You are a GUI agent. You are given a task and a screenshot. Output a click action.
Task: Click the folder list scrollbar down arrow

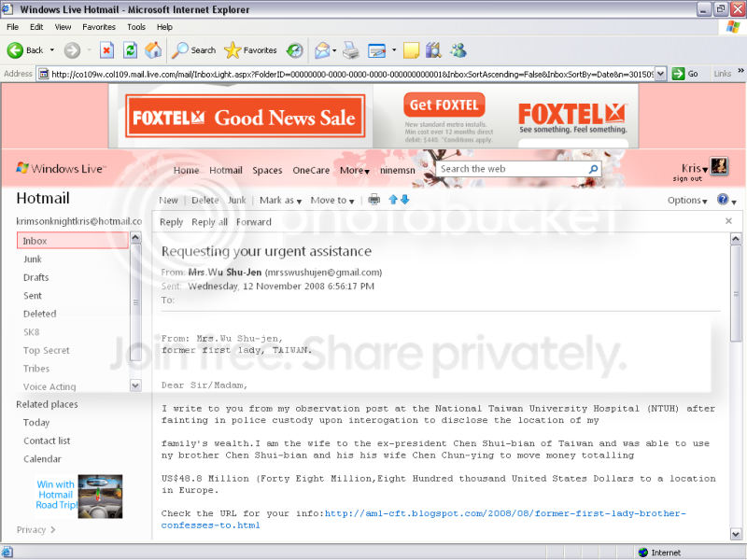click(135, 385)
